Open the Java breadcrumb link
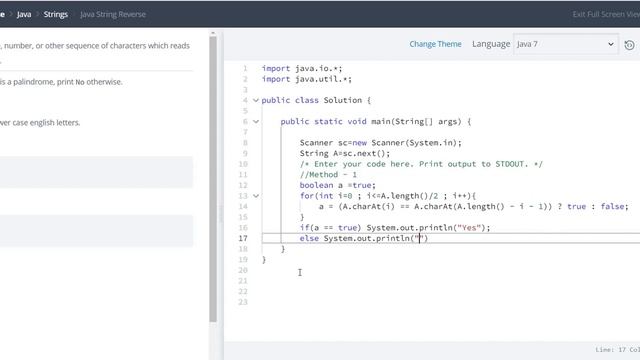This screenshot has width=640, height=360. pos(24,14)
